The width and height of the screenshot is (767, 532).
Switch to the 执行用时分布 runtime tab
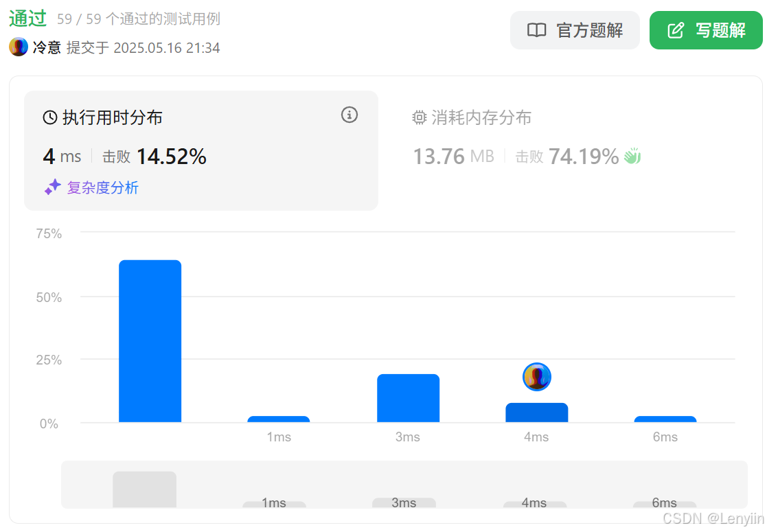pos(201,150)
